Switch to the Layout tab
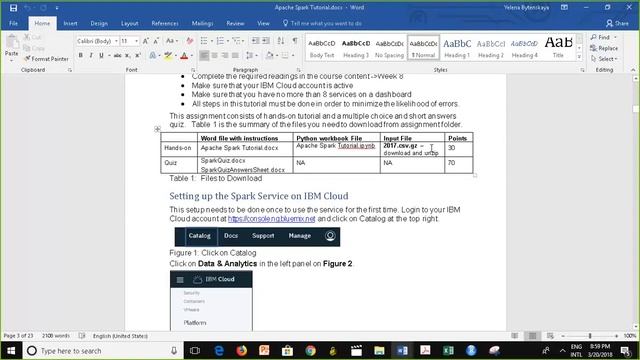 point(129,23)
